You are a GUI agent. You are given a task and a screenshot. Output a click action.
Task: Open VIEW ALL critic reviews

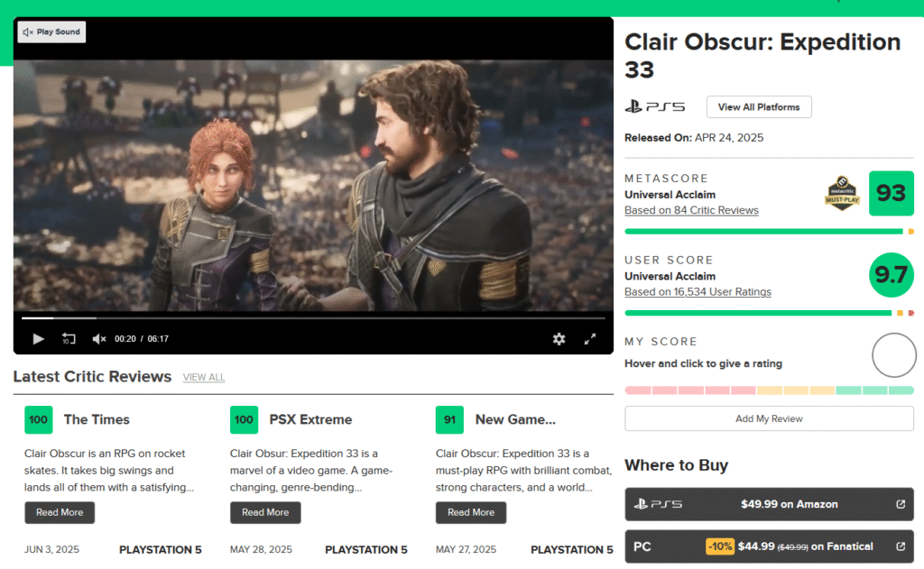point(203,377)
